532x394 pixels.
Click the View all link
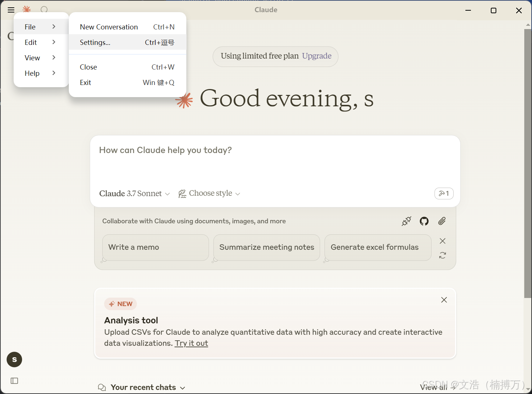438,387
